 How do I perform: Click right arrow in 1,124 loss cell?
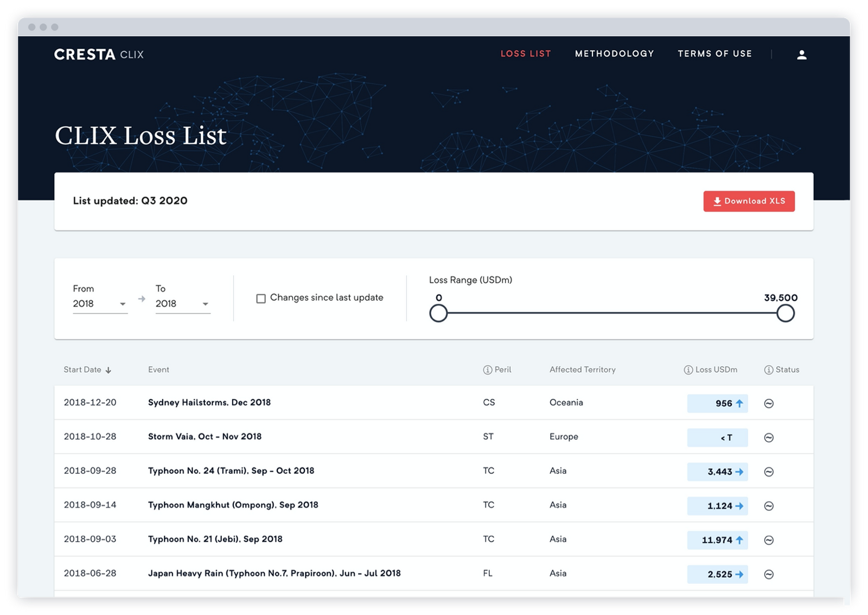739,506
